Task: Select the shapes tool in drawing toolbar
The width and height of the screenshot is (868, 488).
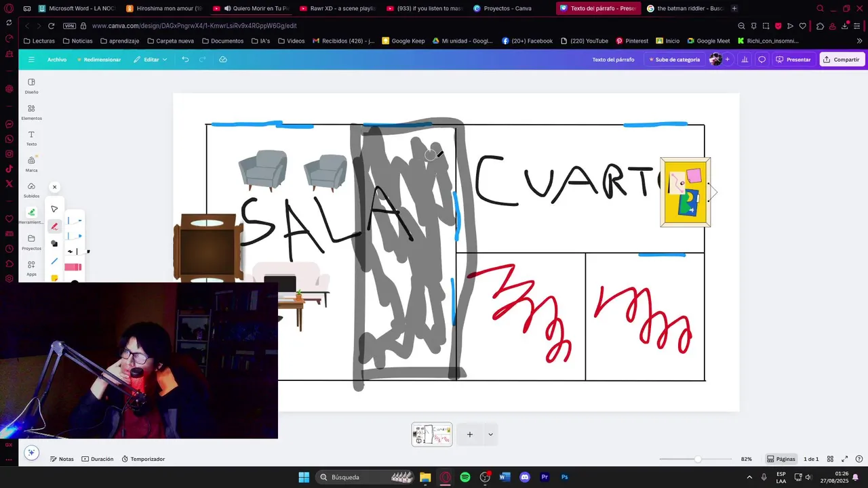Action: tap(54, 243)
